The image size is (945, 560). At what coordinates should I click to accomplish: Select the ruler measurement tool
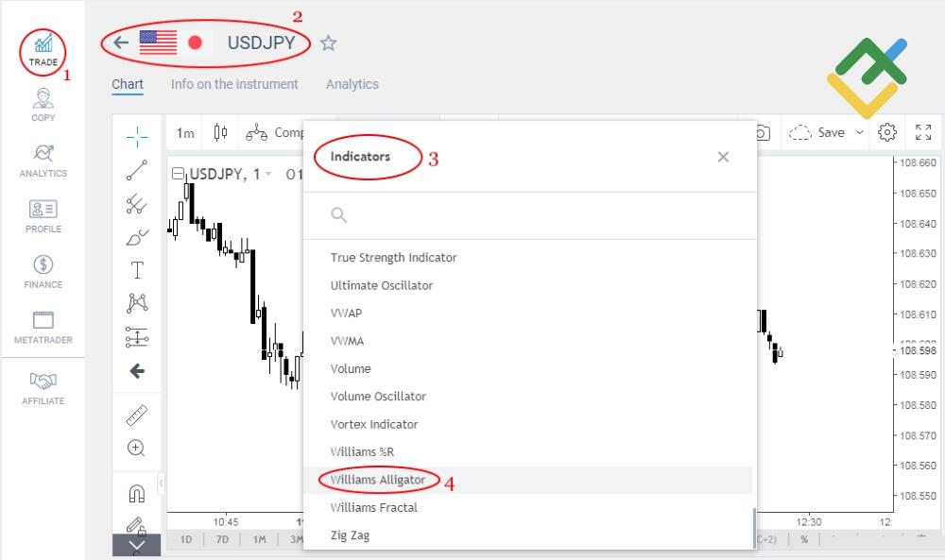(137, 415)
